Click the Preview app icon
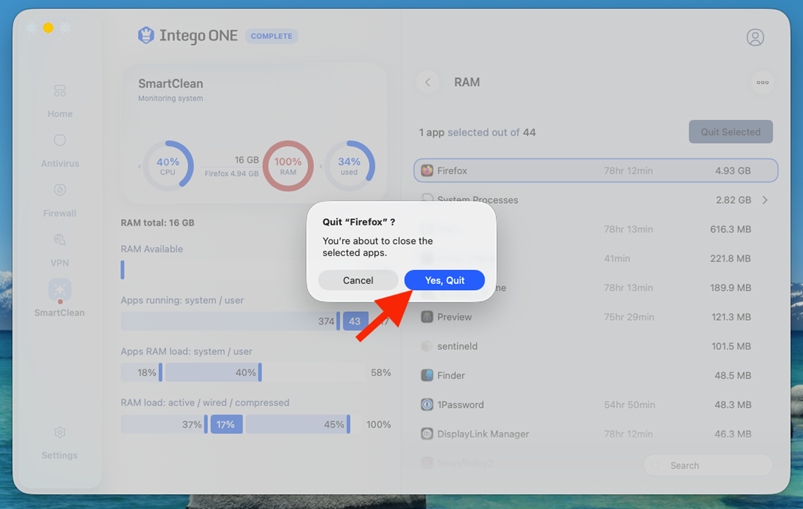This screenshot has height=509, width=803. coord(427,317)
